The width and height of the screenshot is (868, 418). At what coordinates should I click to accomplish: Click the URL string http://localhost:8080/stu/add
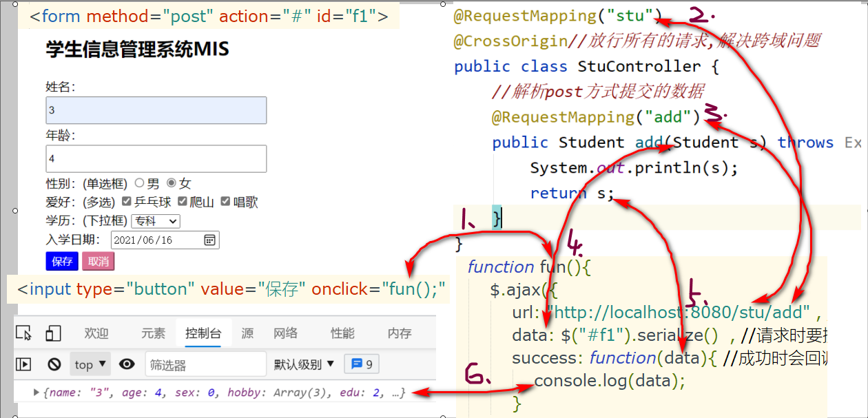tap(678, 313)
